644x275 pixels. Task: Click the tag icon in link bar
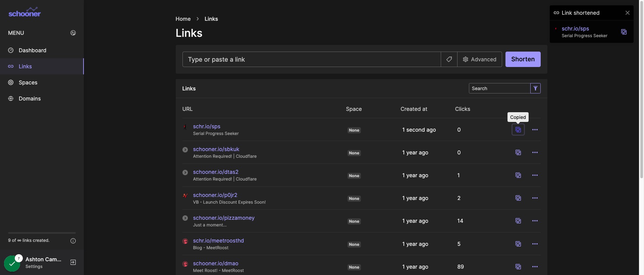[449, 59]
